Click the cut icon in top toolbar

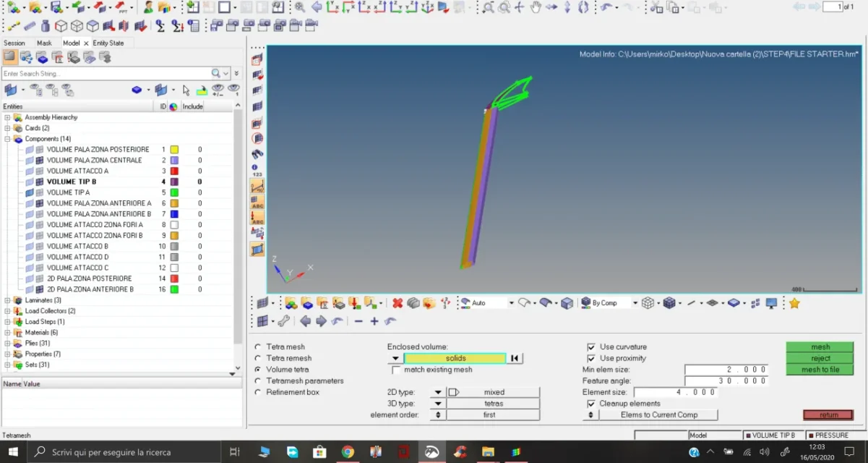(x=656, y=7)
